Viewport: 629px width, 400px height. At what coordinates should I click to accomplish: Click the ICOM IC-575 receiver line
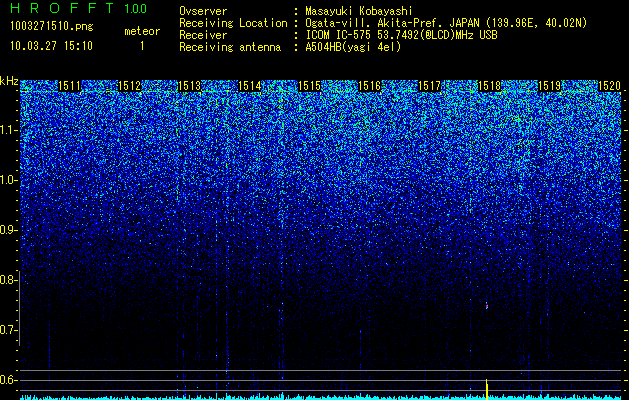click(x=401, y=35)
